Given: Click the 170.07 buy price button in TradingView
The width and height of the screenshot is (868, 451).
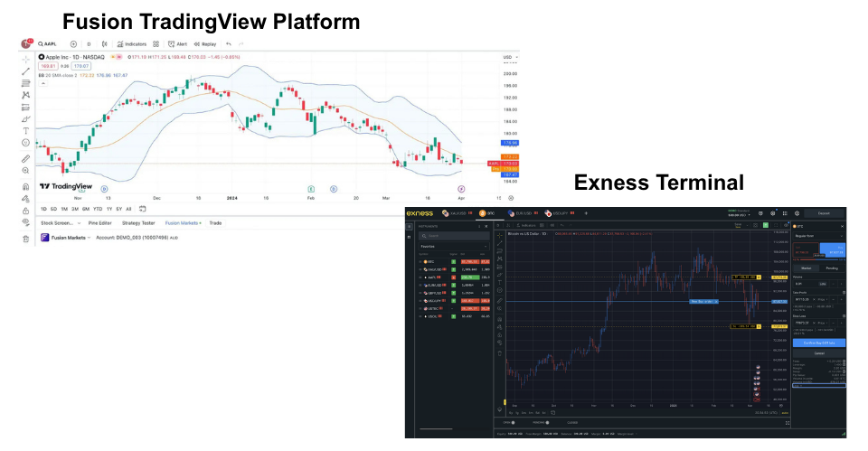Looking at the screenshot, I should (x=81, y=66).
